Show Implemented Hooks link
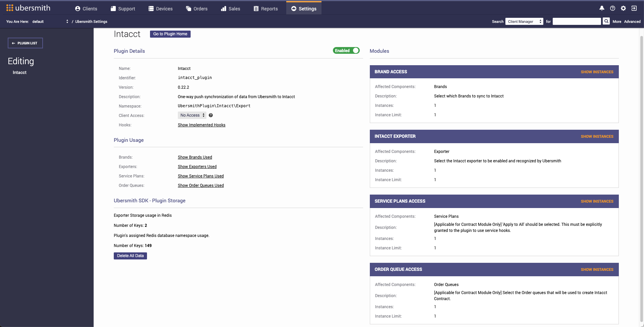Viewport: 644px width, 327px height. 201,125
